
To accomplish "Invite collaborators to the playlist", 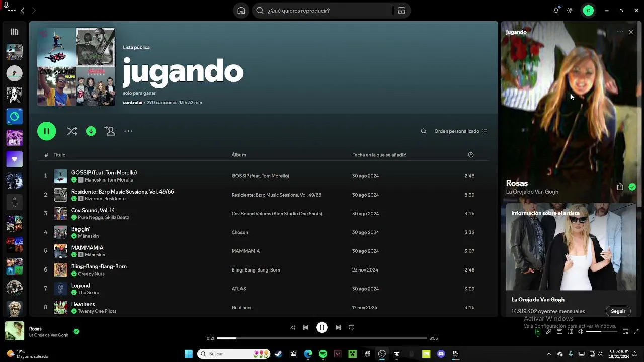I will (x=110, y=131).
